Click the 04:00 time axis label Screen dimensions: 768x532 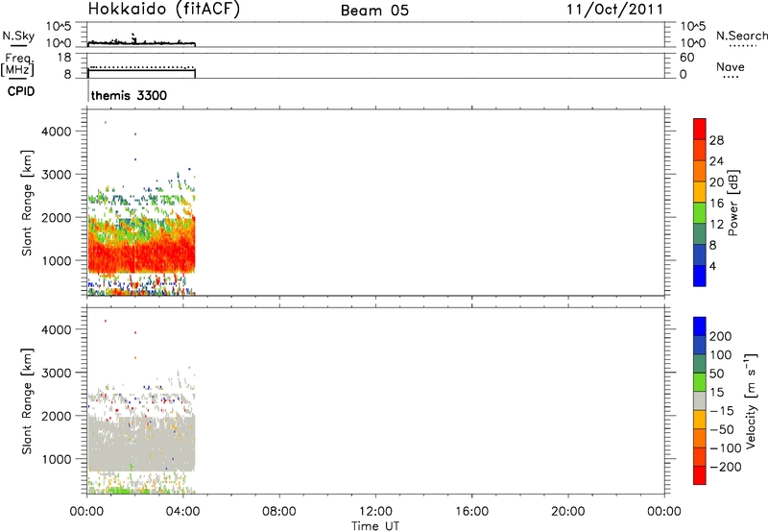point(183,512)
